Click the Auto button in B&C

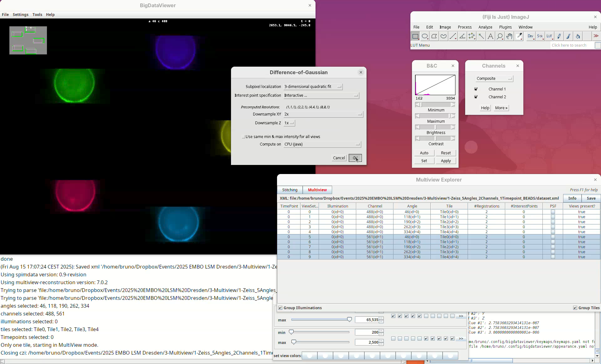click(x=424, y=153)
